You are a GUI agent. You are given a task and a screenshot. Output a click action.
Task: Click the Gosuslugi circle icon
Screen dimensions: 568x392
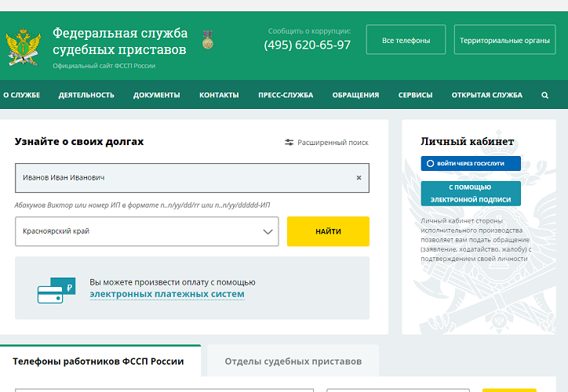(430, 164)
